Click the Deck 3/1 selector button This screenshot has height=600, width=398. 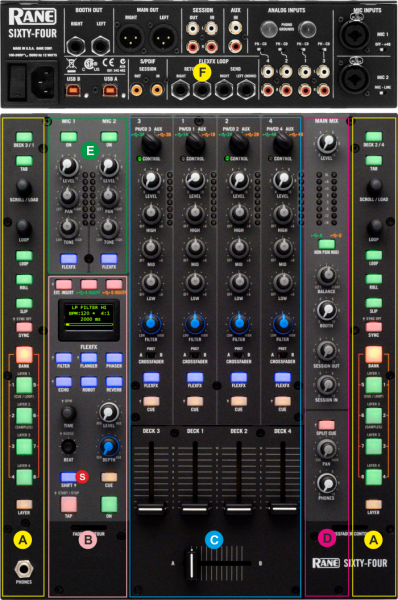(x=24, y=137)
